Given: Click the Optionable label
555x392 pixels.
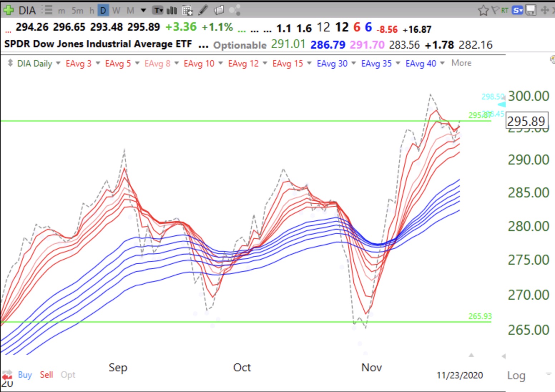Looking at the screenshot, I should [x=240, y=45].
